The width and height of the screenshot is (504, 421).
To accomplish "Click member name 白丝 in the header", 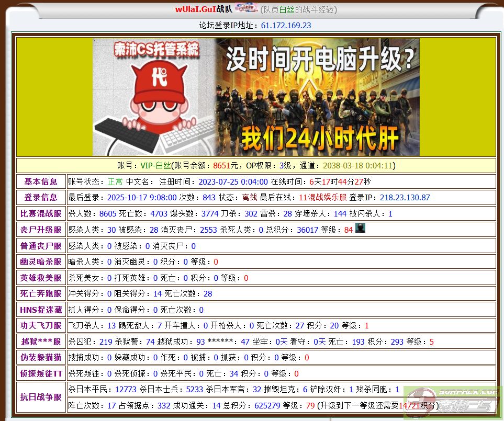I will 286,9.
